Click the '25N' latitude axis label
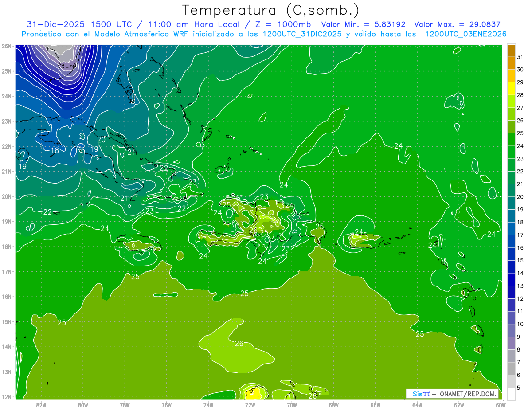532x411 pixels. click(x=7, y=71)
